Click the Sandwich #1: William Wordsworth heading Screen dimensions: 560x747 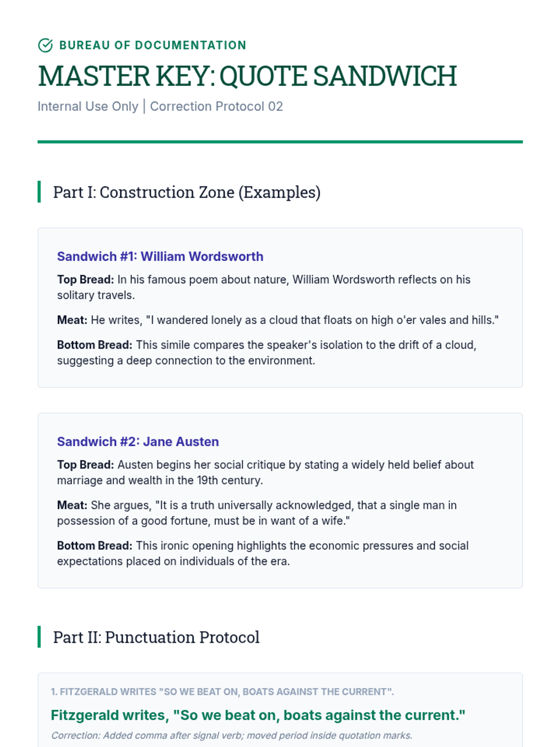pyautogui.click(x=160, y=256)
